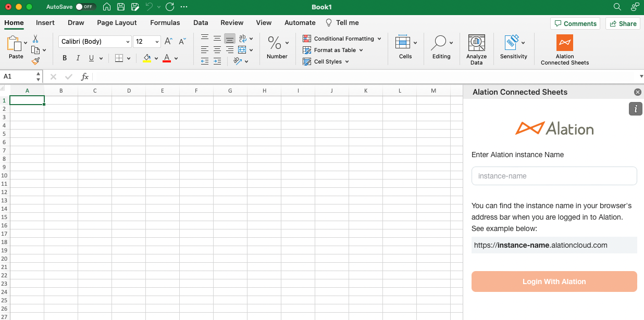Screen dimensions: 644x320
Task: Open the search magnifier in title bar
Action: tap(617, 7)
